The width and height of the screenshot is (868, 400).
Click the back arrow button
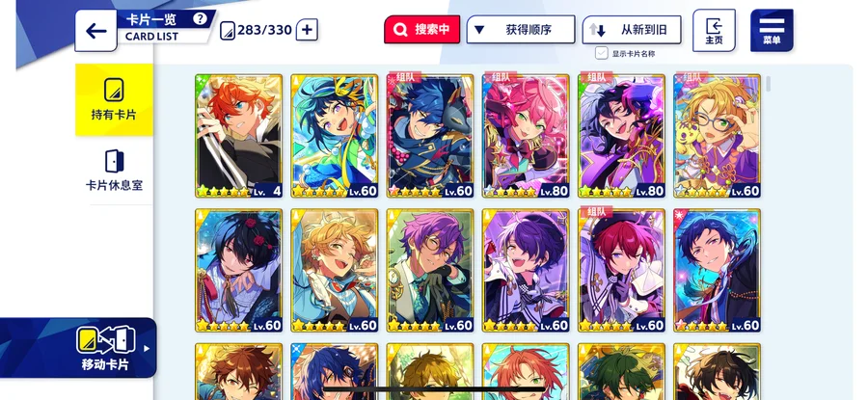(x=95, y=31)
